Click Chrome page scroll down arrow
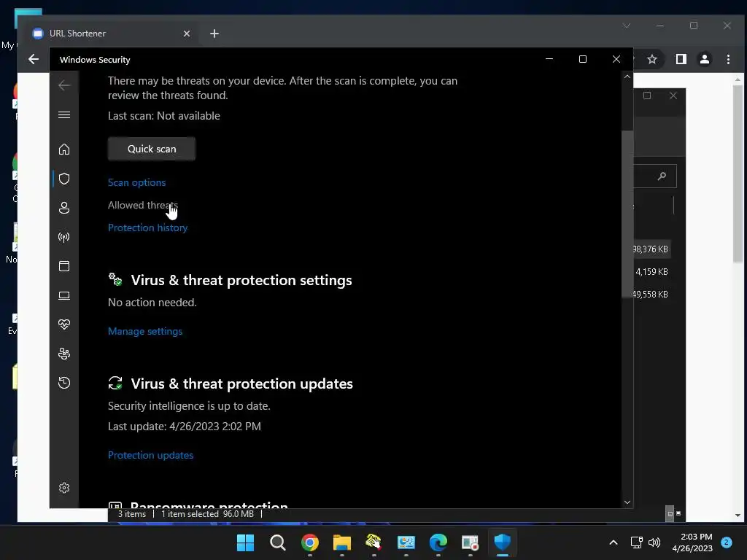Screen dimensions: 747x560 tap(738, 516)
